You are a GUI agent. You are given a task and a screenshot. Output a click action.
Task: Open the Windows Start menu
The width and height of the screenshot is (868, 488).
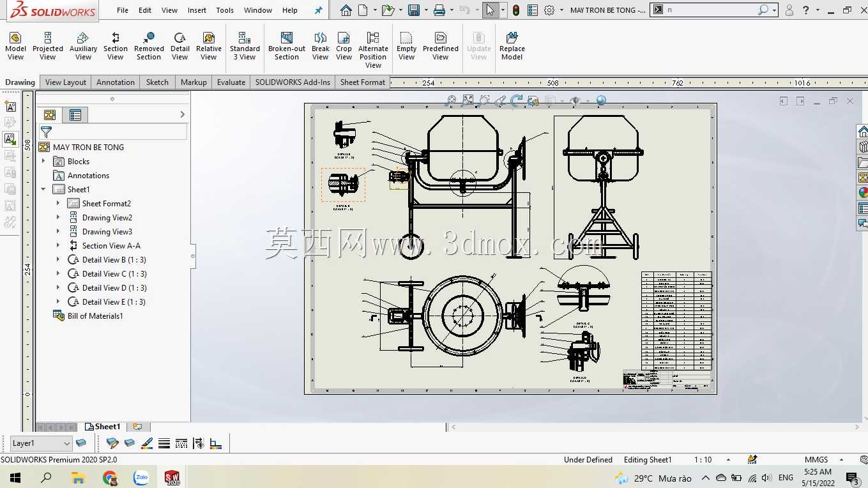(x=15, y=478)
